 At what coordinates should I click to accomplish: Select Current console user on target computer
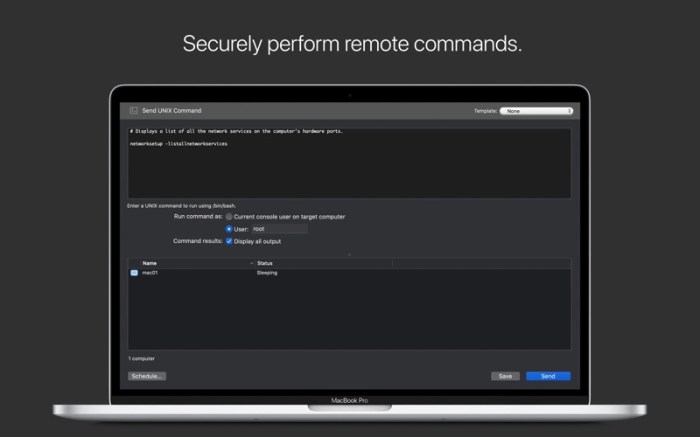click(x=229, y=216)
